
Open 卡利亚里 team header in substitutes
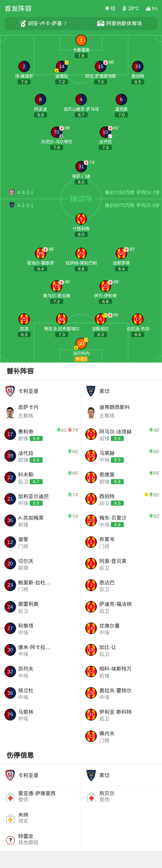[x=40, y=391]
